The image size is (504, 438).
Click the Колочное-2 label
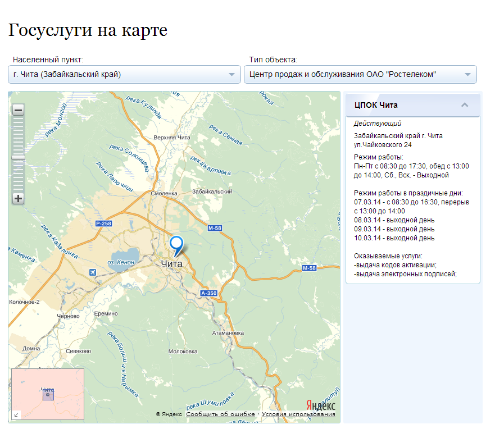point(24,302)
